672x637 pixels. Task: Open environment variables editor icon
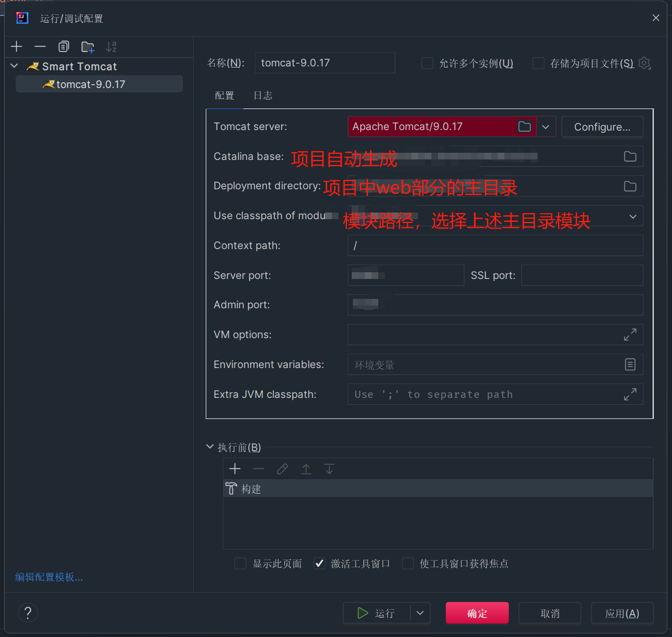[x=630, y=365]
